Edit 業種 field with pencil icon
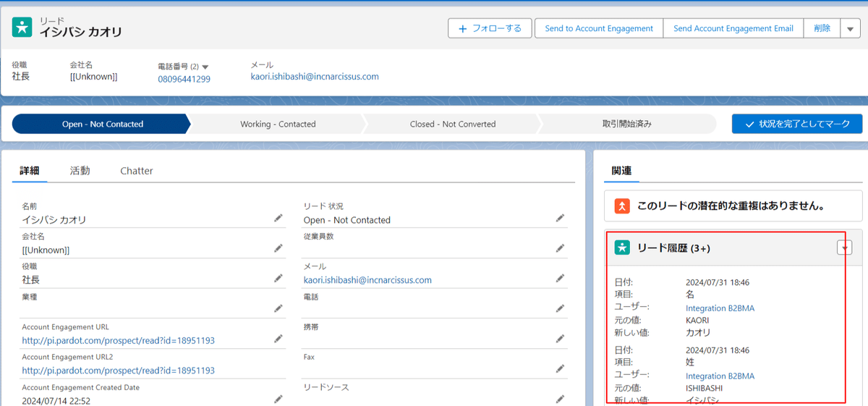The height and width of the screenshot is (406, 868). (278, 308)
